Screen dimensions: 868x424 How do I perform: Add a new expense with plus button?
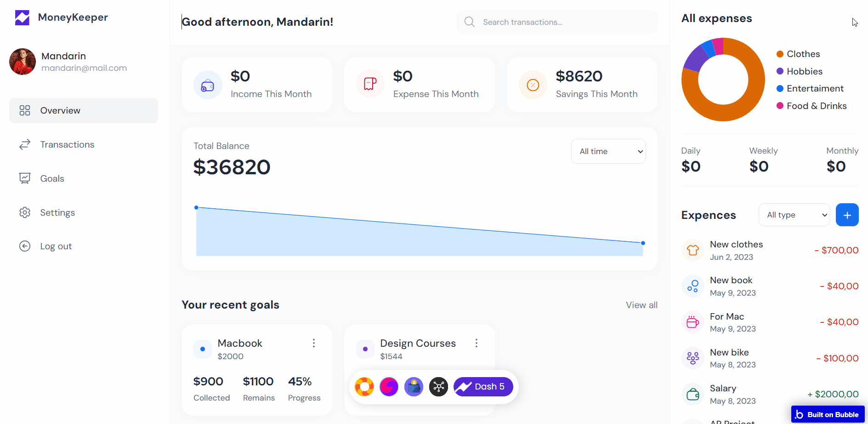pyautogui.click(x=847, y=215)
